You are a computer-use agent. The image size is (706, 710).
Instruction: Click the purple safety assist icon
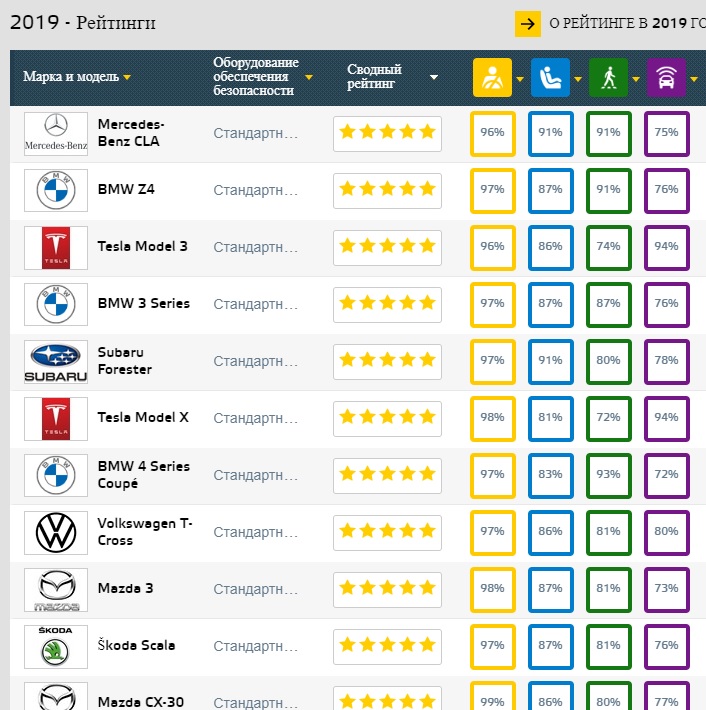[x=666, y=77]
